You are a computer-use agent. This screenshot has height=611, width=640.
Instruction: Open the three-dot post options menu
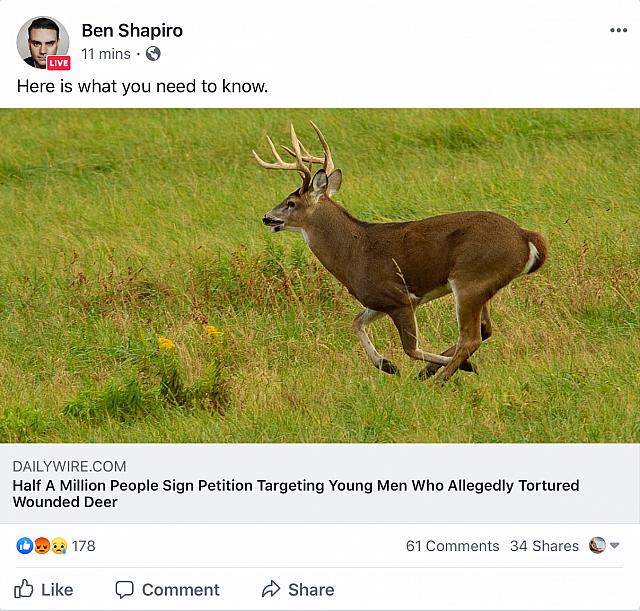[x=618, y=30]
